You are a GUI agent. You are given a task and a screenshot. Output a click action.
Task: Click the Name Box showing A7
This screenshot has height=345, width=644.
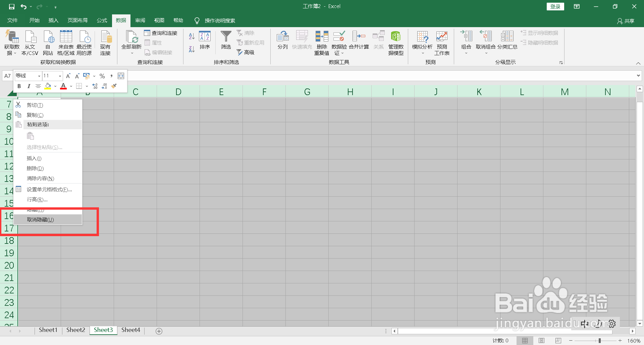[x=7, y=76]
